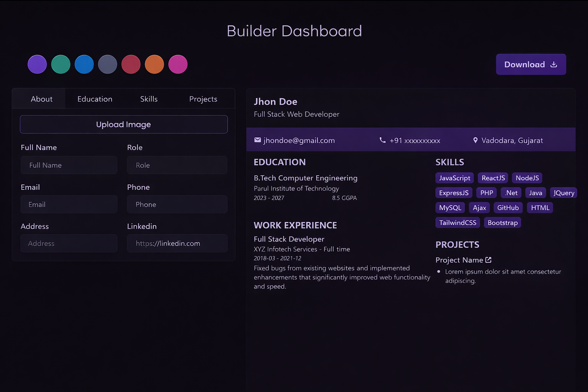The height and width of the screenshot is (392, 588).
Task: Open the Projects tab
Action: click(203, 99)
